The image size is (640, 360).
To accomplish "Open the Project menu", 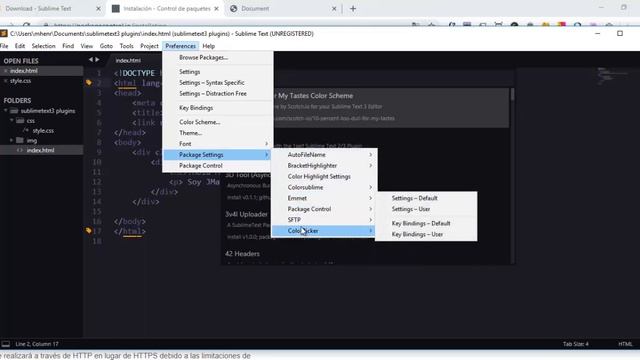I will click(x=149, y=46).
